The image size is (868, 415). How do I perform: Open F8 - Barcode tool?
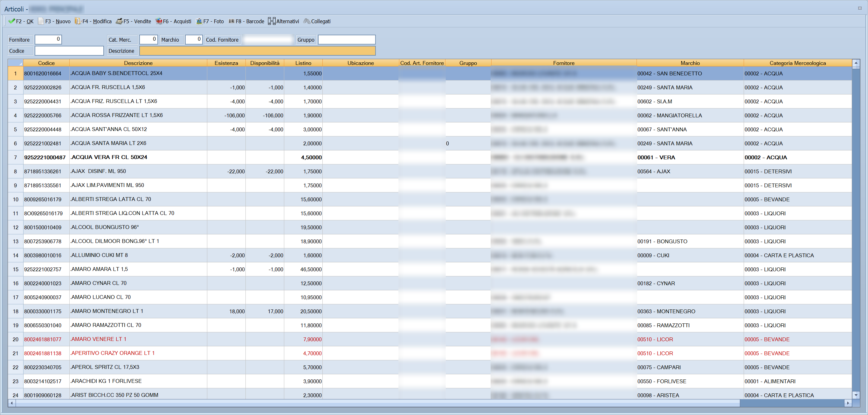pos(246,21)
